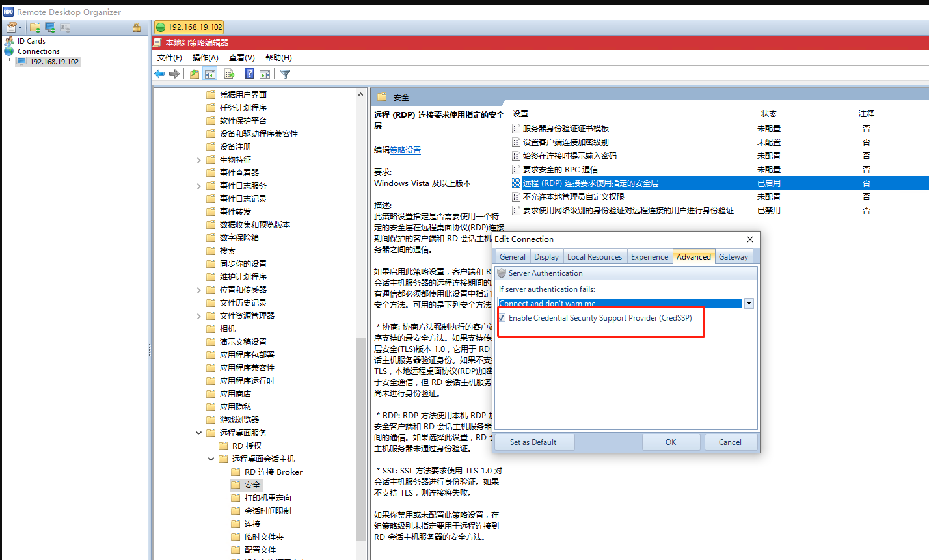This screenshot has height=560, width=929.
Task: Click the Add Connection computer icon
Action: pyautogui.click(x=50, y=27)
